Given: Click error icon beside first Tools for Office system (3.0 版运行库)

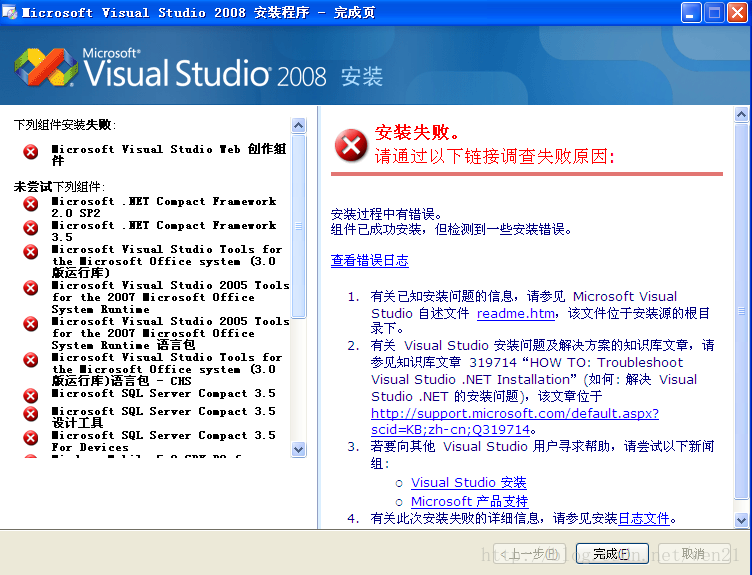Looking at the screenshot, I should pos(31,252).
